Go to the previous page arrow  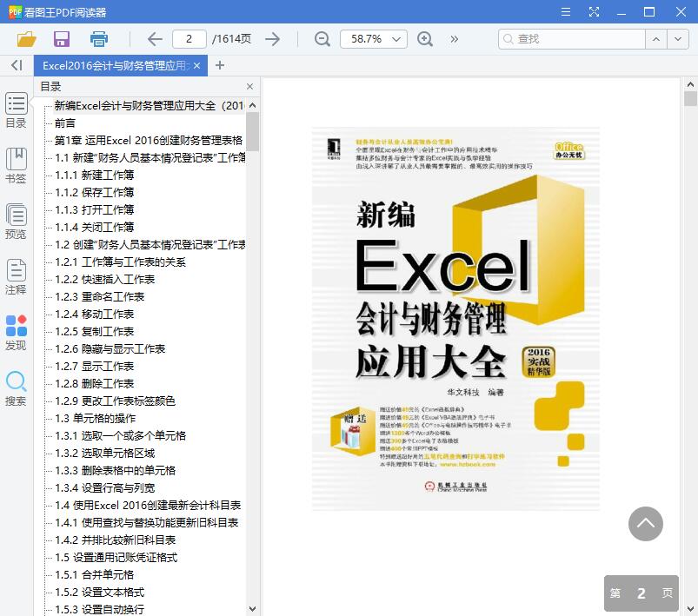[155, 39]
